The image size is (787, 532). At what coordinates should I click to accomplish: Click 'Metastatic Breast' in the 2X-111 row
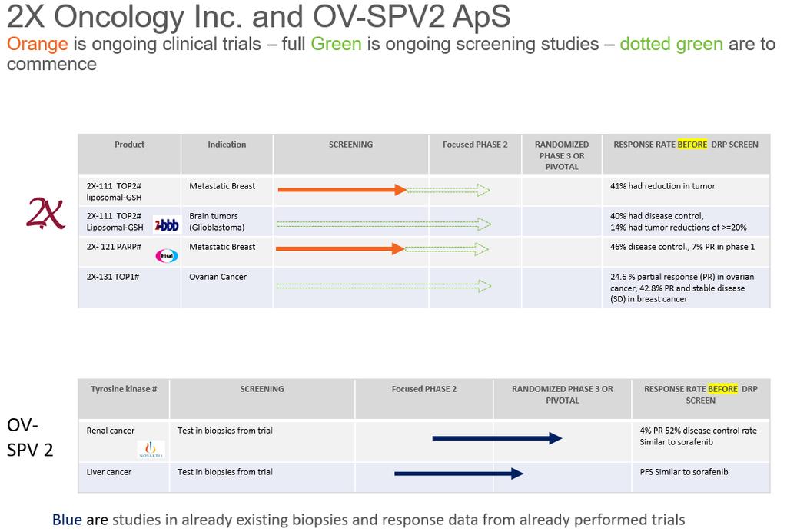pyautogui.click(x=222, y=186)
